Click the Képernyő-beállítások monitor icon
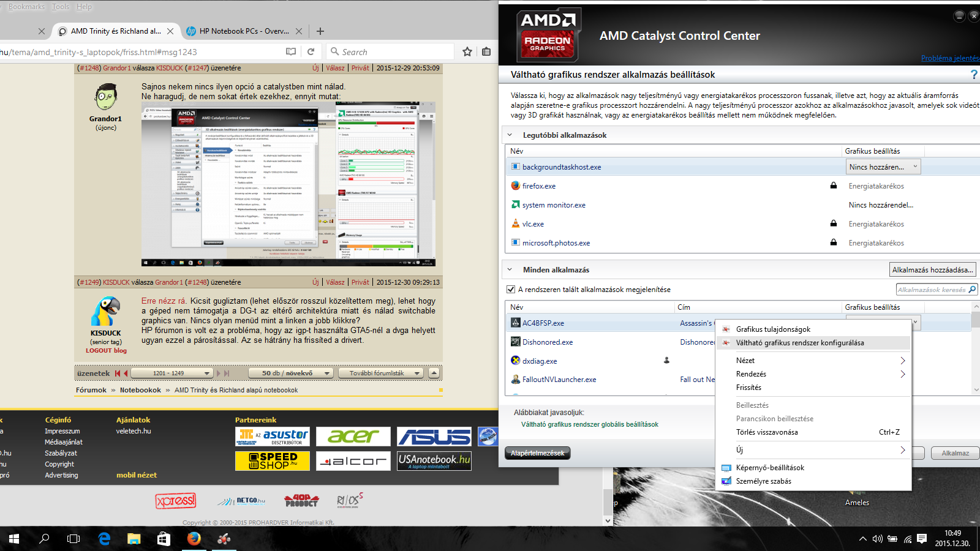This screenshot has width=980, height=551. coord(726,468)
